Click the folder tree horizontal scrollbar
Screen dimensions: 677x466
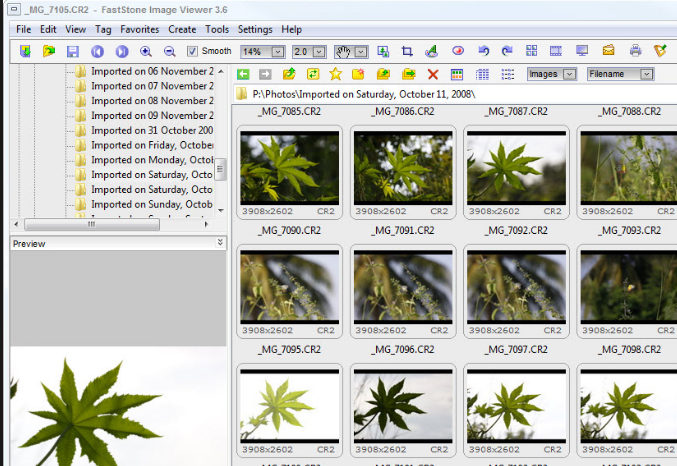92,224
